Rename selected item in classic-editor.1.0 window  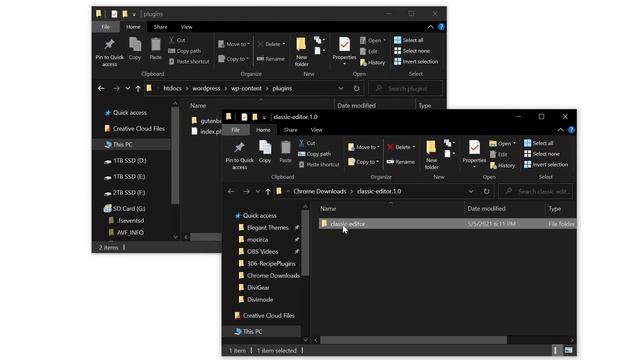point(400,162)
